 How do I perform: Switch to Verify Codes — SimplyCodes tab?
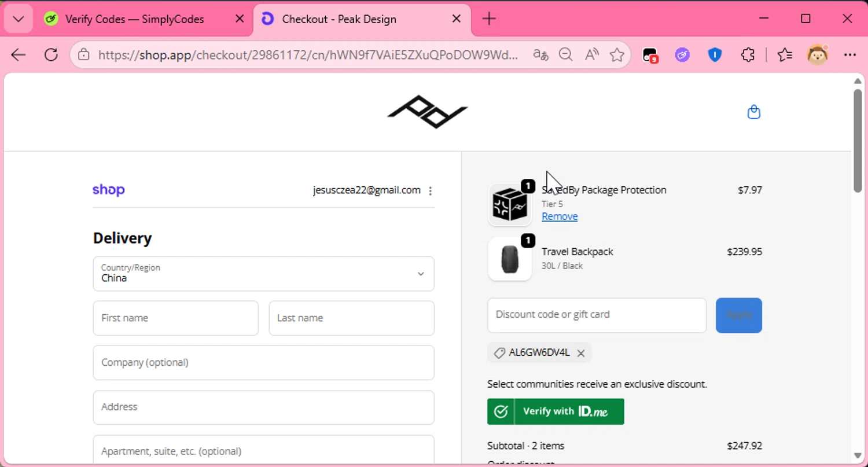(x=134, y=19)
